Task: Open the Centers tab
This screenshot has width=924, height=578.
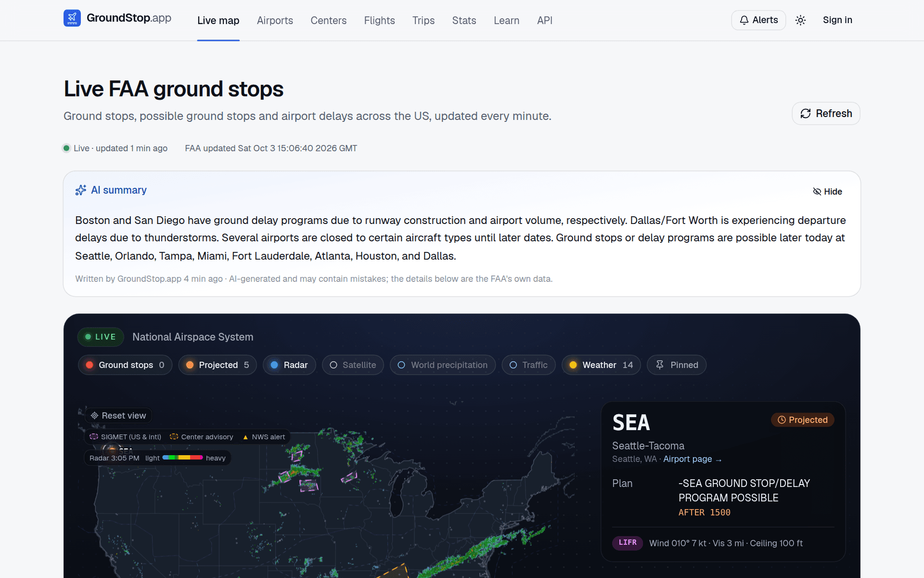Action: coord(328,20)
